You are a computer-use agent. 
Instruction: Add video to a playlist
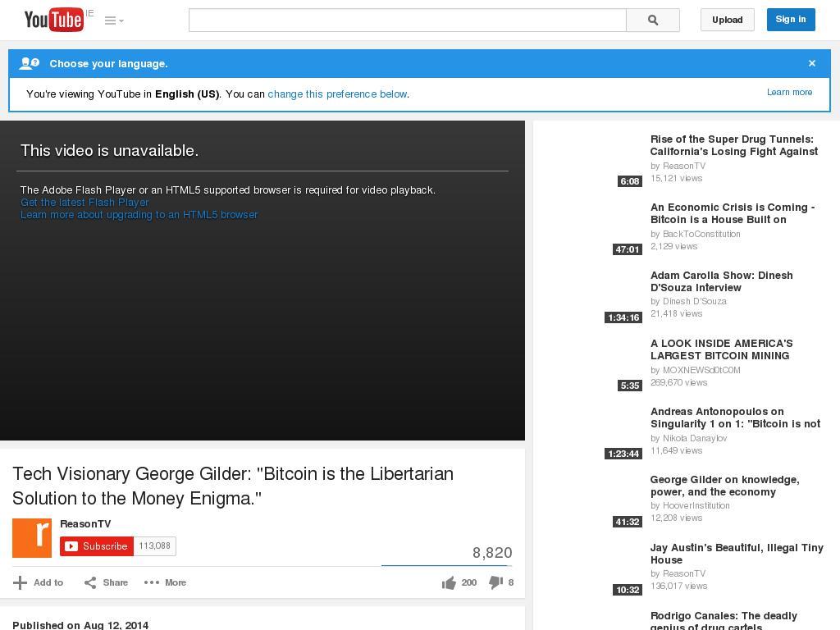tap(38, 582)
